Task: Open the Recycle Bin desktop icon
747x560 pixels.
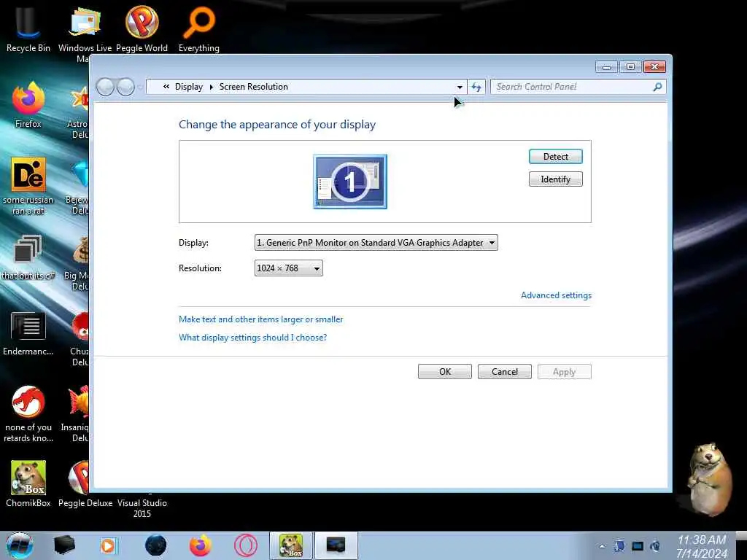Action: [28, 28]
